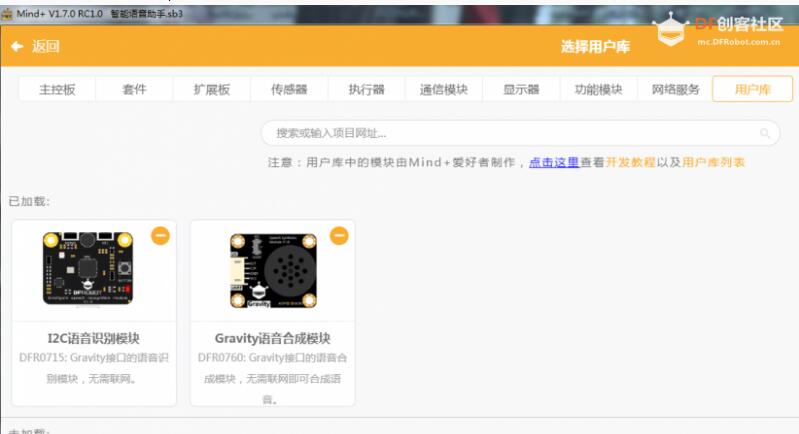Open the 开发教程 link
This screenshot has width=799, height=434.
pyautogui.click(x=630, y=162)
